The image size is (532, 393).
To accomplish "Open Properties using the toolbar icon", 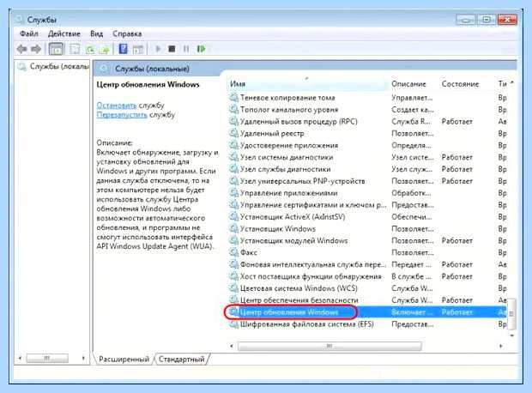I will pyautogui.click(x=75, y=49).
